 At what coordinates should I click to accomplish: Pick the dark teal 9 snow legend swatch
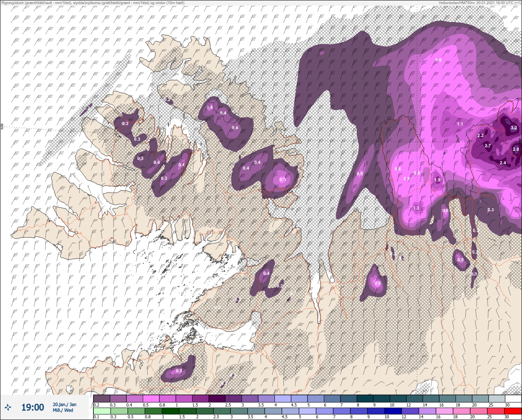pyautogui.click(x=382, y=398)
